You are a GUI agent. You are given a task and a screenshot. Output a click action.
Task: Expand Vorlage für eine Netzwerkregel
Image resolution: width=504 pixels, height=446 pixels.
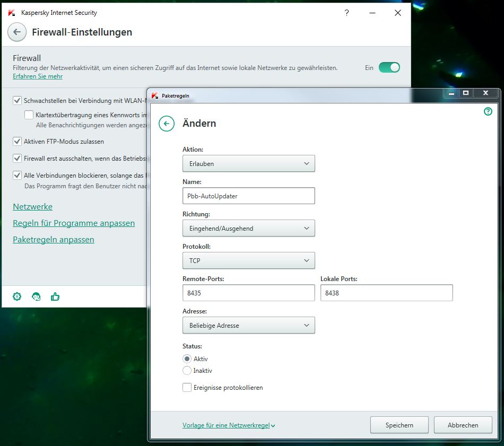pos(229,425)
